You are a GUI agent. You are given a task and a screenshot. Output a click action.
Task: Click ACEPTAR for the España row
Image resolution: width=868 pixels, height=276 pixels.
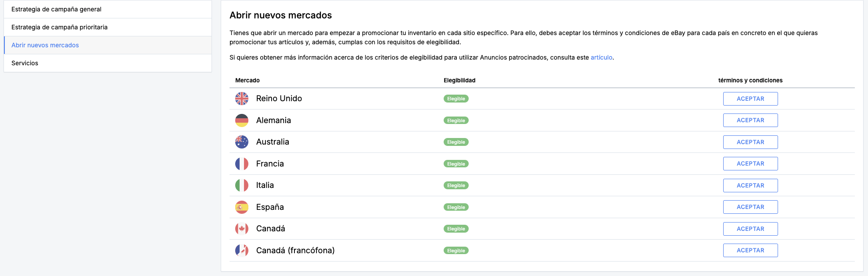(750, 207)
